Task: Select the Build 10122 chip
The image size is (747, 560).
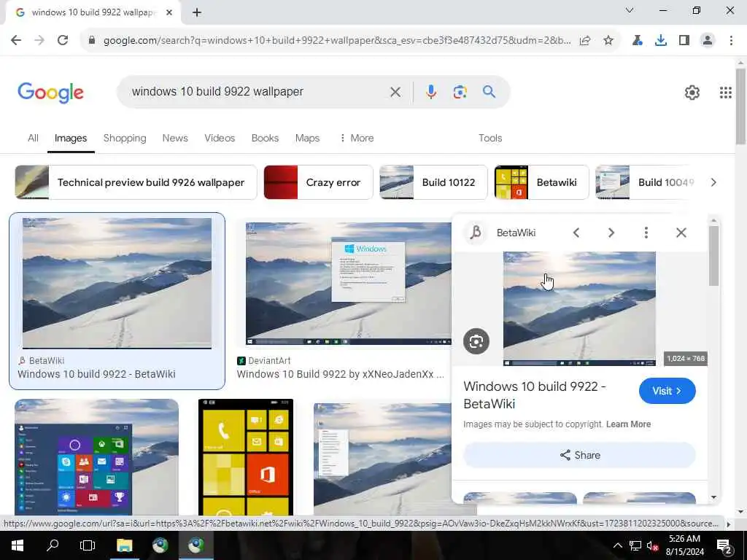Action: coord(433,182)
